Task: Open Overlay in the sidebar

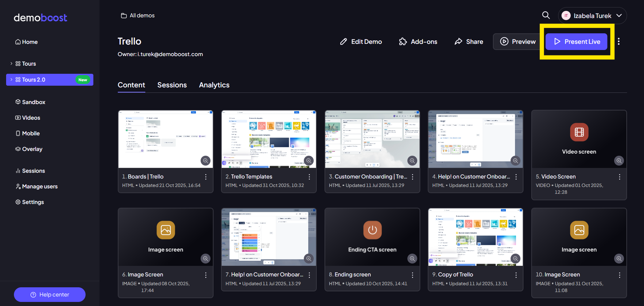Action: coord(29,149)
